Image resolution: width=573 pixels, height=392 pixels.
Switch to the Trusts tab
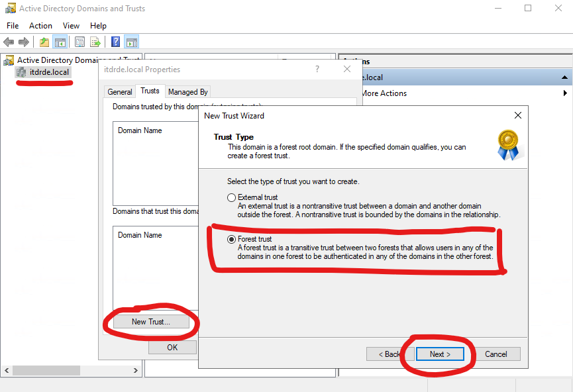point(150,91)
